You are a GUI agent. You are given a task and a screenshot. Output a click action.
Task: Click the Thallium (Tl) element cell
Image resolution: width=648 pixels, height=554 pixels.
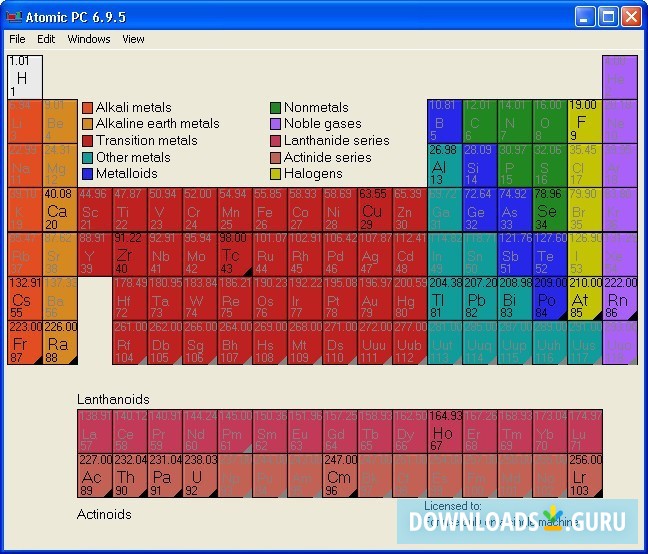click(445, 298)
